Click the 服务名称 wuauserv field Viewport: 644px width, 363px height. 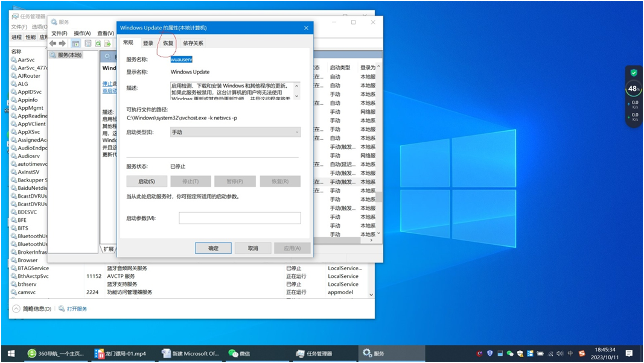pos(181,60)
